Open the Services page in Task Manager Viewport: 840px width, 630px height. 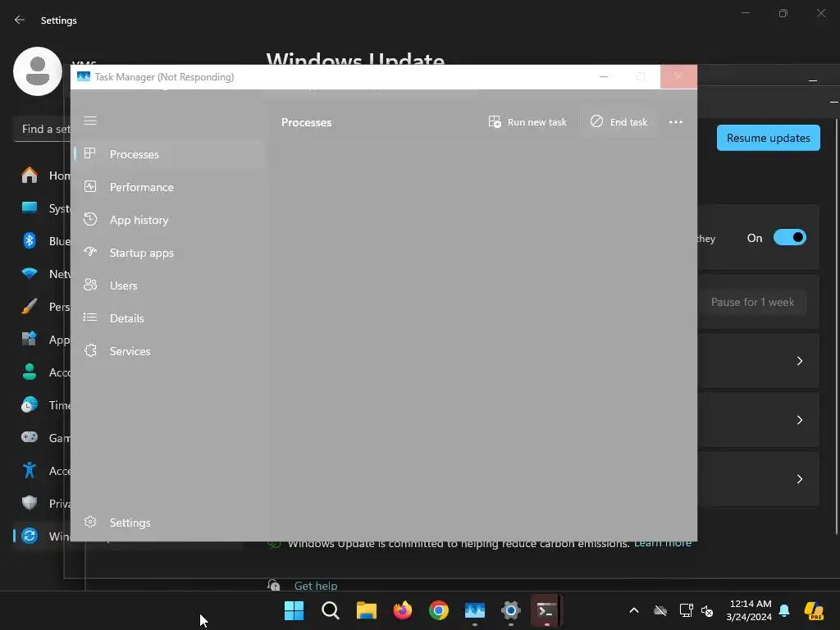tap(169, 351)
